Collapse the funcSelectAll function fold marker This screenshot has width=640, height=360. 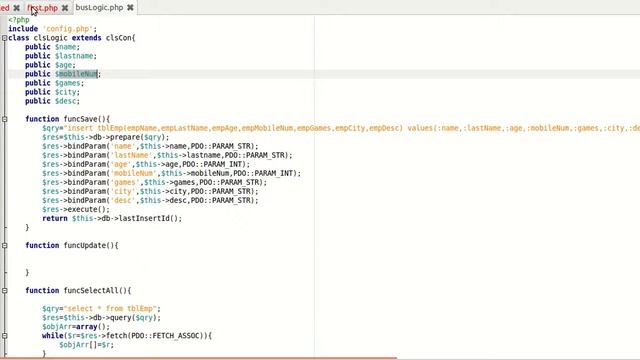point(4,291)
